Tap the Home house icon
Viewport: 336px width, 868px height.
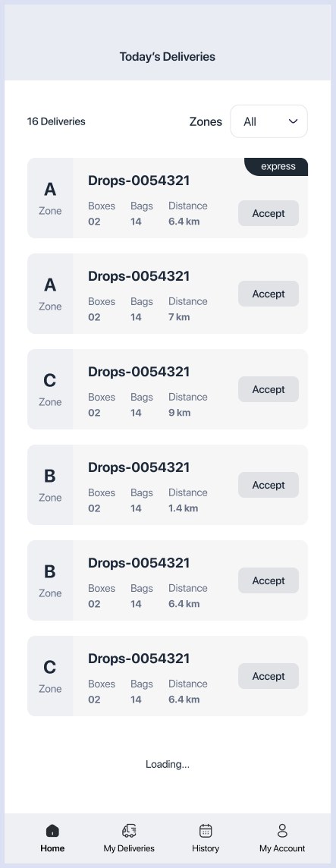click(x=52, y=830)
